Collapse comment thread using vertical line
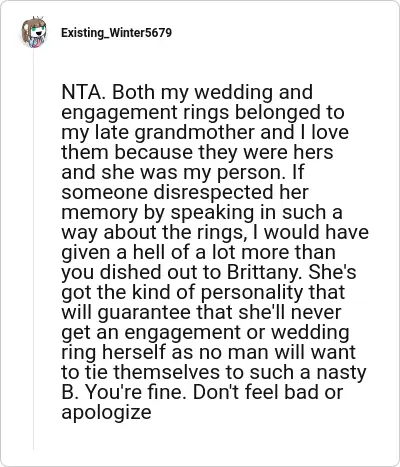The height and width of the screenshot is (467, 400). [x=33, y=250]
